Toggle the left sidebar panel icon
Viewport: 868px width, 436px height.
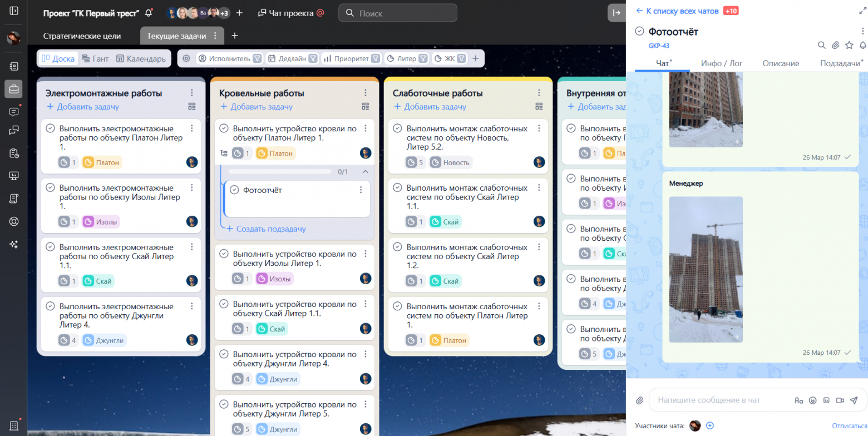[14, 11]
